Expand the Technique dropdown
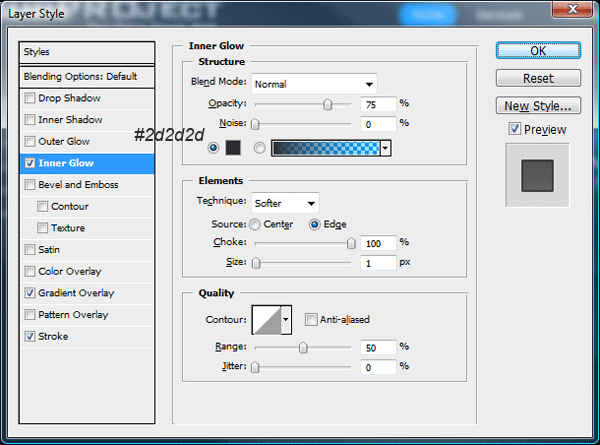The image size is (600, 445). click(285, 202)
